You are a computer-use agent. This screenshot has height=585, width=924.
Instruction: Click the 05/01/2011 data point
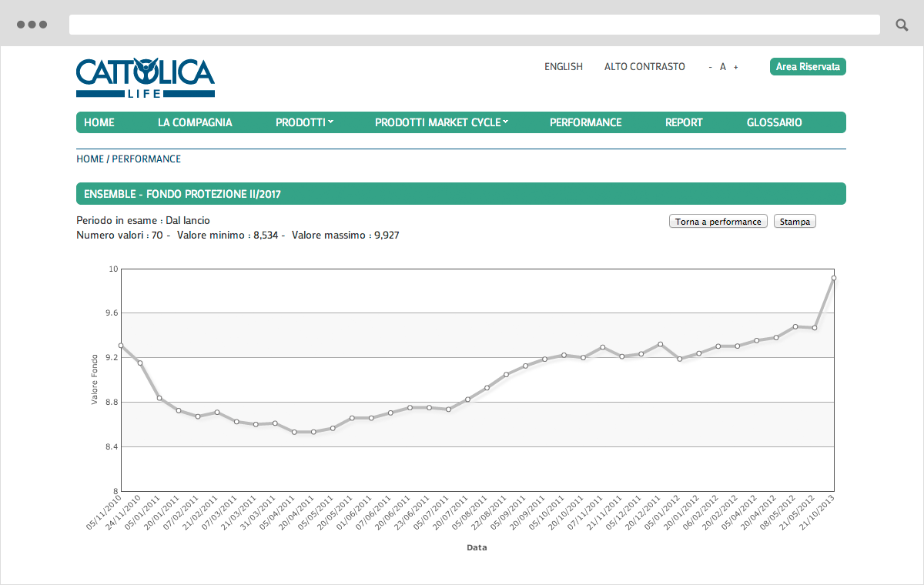tap(159, 398)
